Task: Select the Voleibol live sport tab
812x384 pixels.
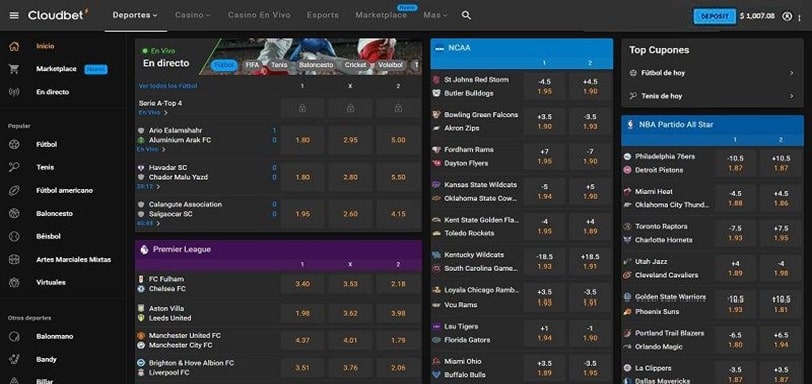Action: point(390,65)
